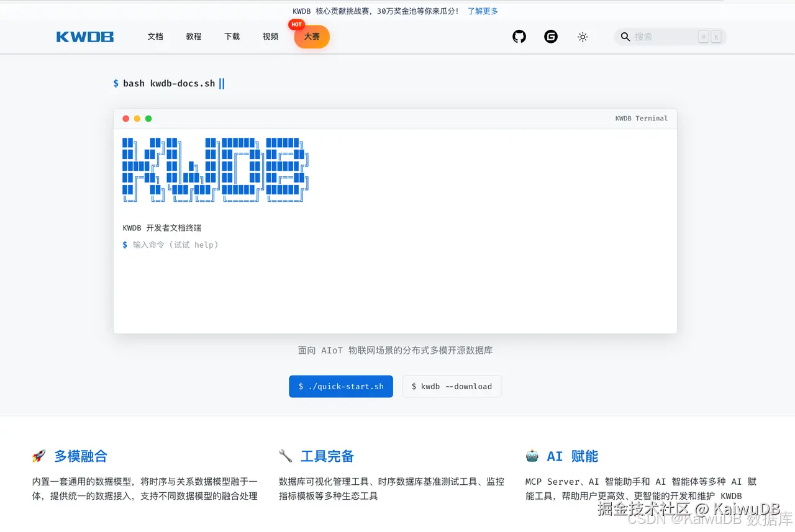Click the 了解更多 announcement link
The width and height of the screenshot is (795, 532).
483,11
